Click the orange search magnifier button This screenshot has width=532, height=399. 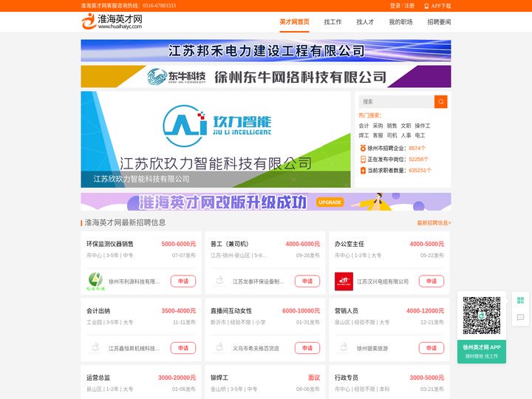point(440,101)
